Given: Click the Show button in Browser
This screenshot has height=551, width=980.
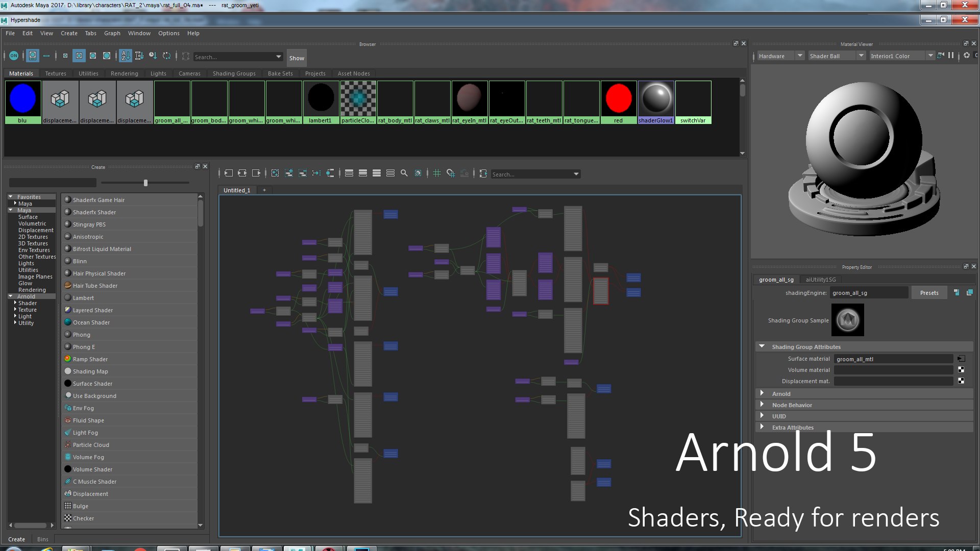Looking at the screenshot, I should pyautogui.click(x=297, y=58).
